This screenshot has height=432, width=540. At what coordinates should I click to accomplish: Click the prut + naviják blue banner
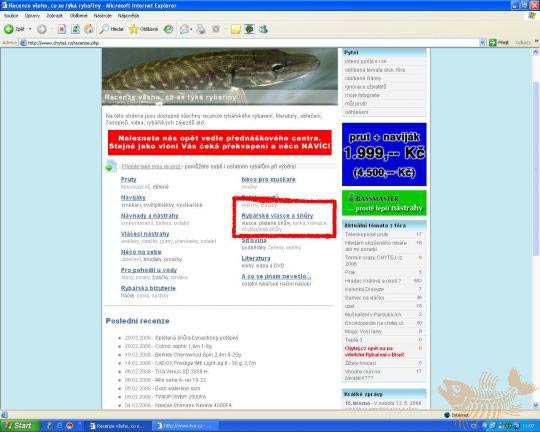click(384, 154)
